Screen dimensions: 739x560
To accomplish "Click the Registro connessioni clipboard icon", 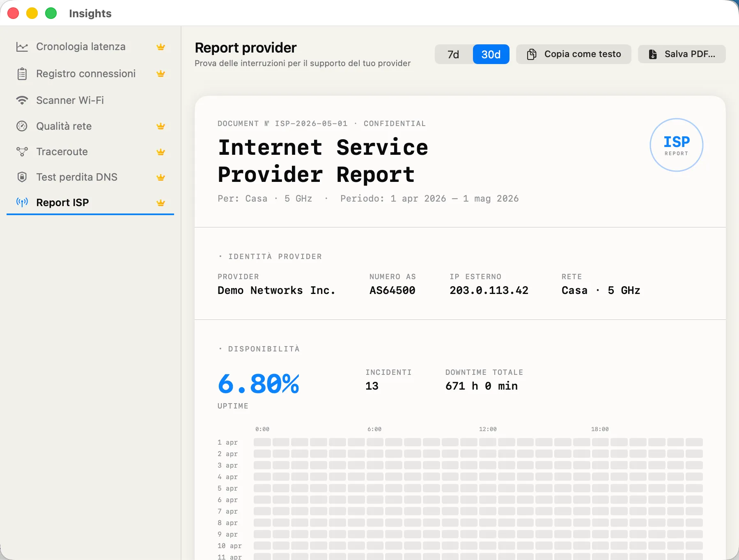I will coord(22,74).
